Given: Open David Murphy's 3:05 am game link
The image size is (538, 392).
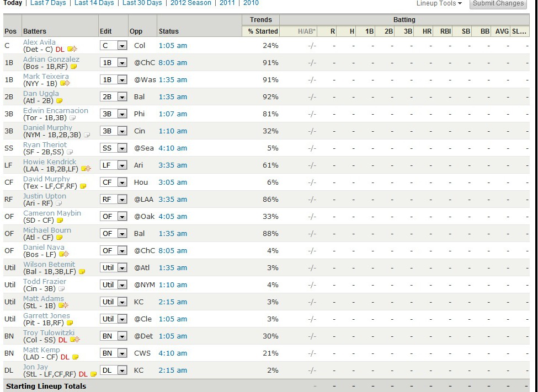Looking at the screenshot, I should 173,182.
